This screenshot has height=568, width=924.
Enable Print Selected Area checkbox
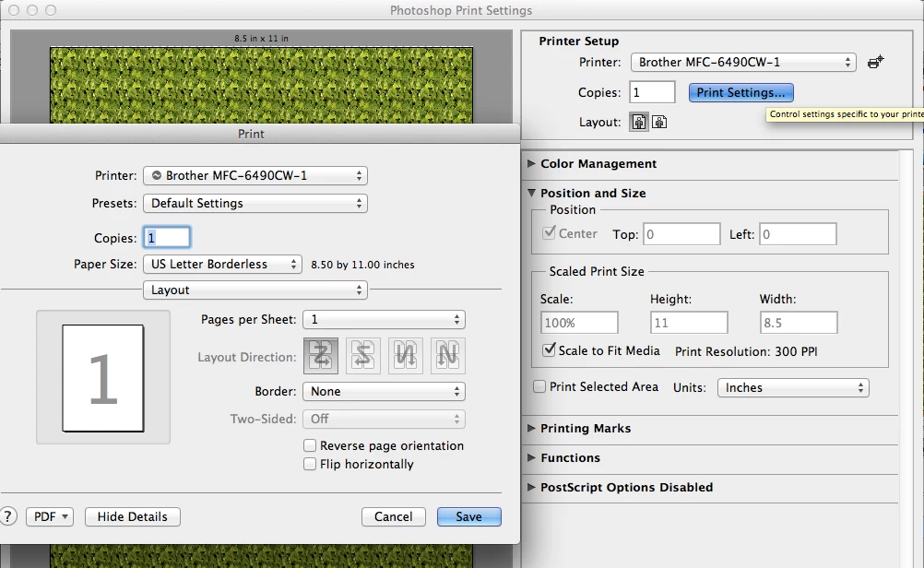539,386
